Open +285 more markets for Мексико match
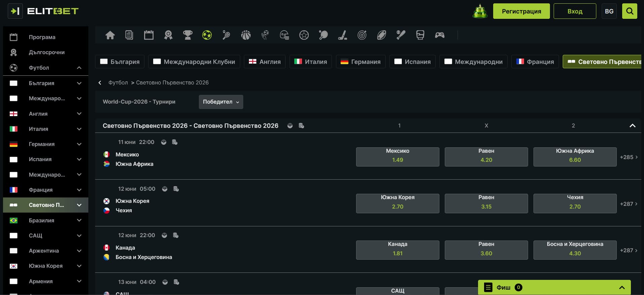The width and height of the screenshot is (644, 295). coord(629,157)
